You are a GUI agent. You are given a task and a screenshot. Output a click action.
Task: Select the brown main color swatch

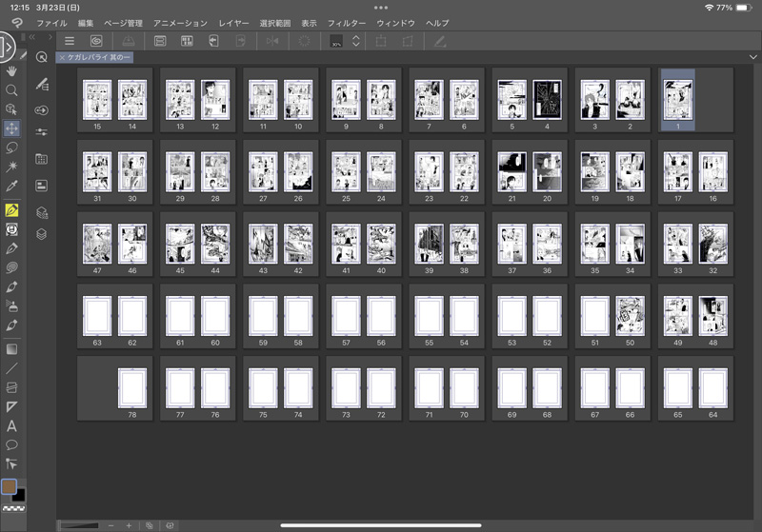(x=9, y=487)
